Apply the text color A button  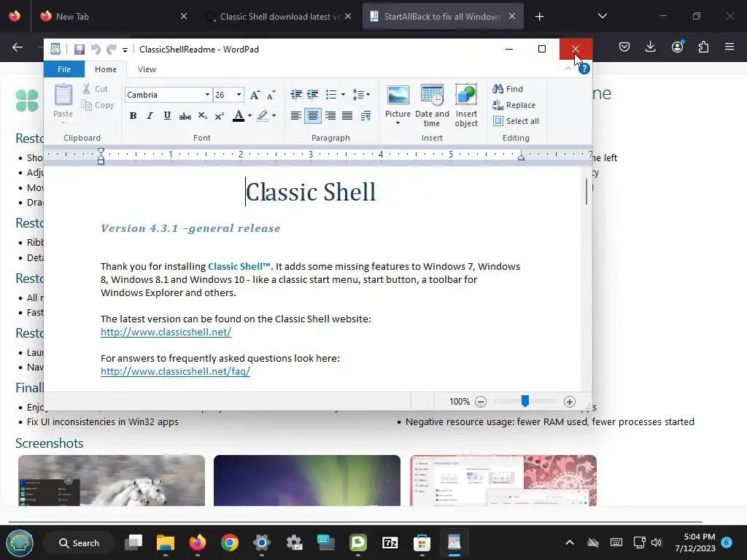click(239, 115)
